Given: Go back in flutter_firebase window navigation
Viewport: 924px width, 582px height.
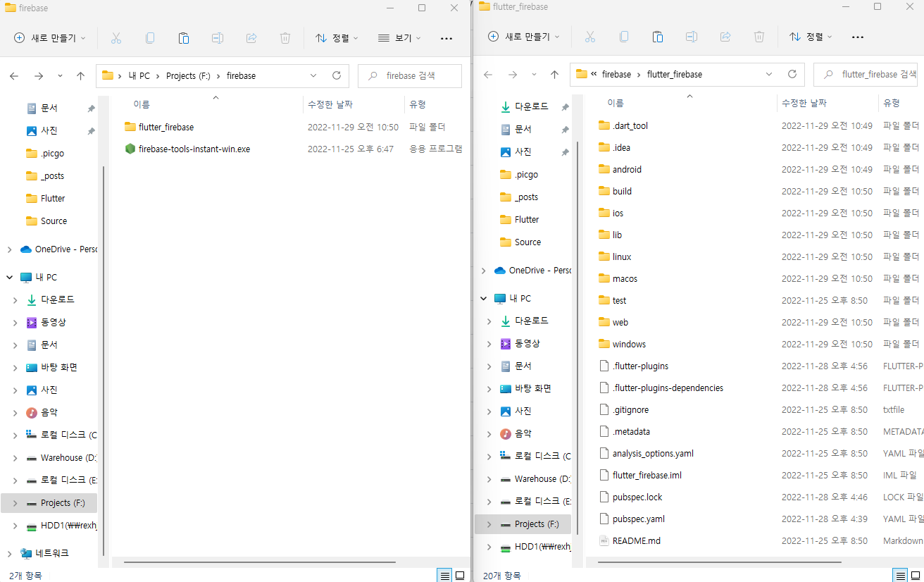Looking at the screenshot, I should tap(488, 74).
